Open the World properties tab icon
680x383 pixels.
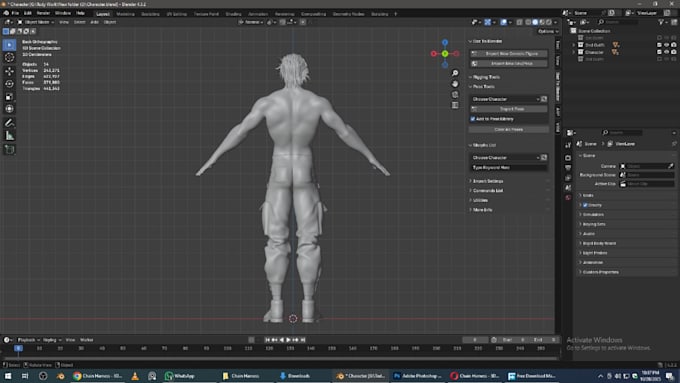point(568,198)
